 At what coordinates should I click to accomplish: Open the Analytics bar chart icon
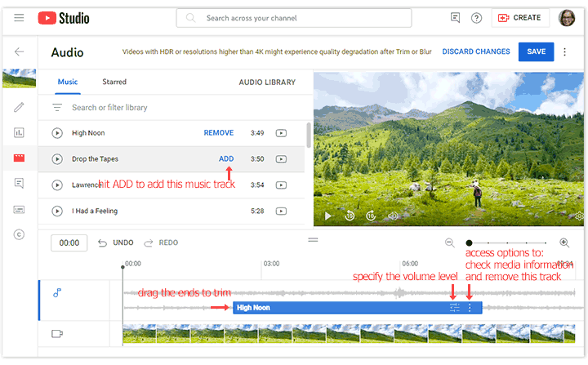tap(19, 132)
